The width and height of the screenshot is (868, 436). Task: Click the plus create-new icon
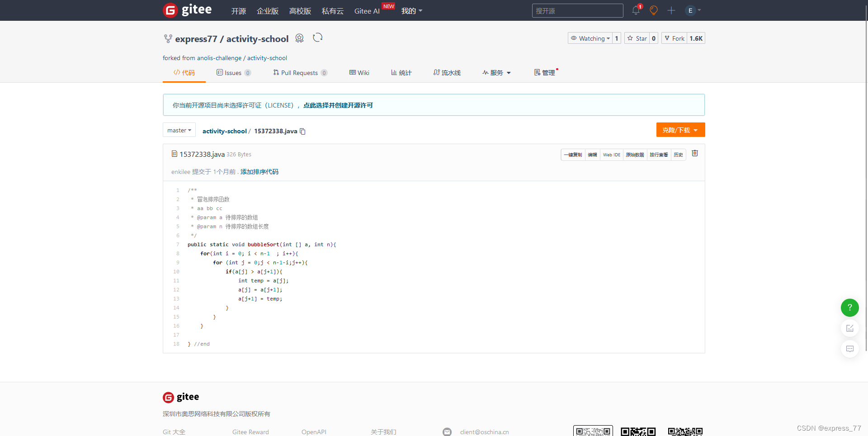[671, 10]
